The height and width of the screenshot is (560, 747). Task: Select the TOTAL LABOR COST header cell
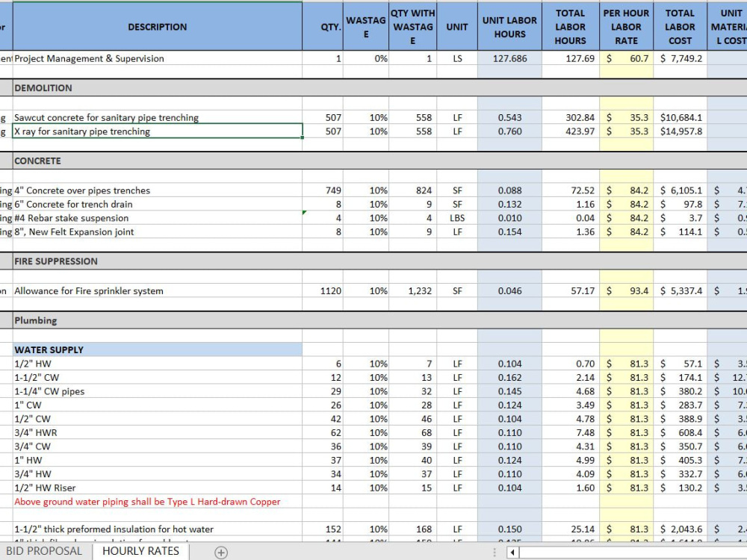(680, 27)
